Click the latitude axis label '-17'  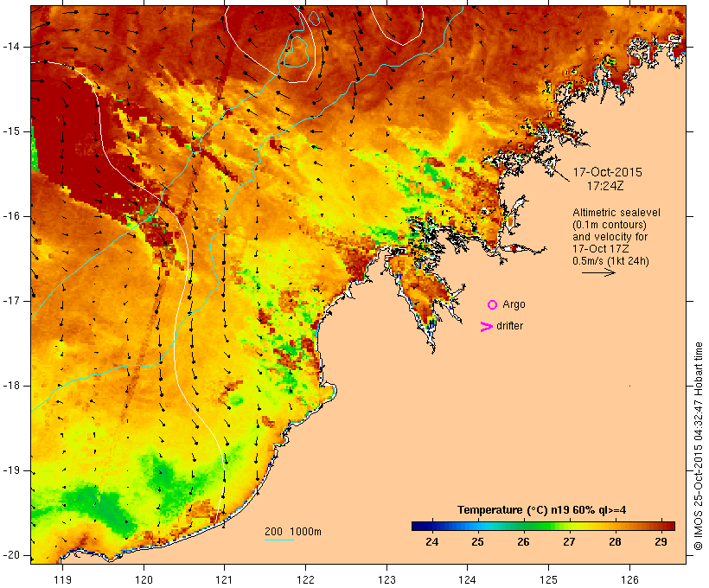coord(11,301)
